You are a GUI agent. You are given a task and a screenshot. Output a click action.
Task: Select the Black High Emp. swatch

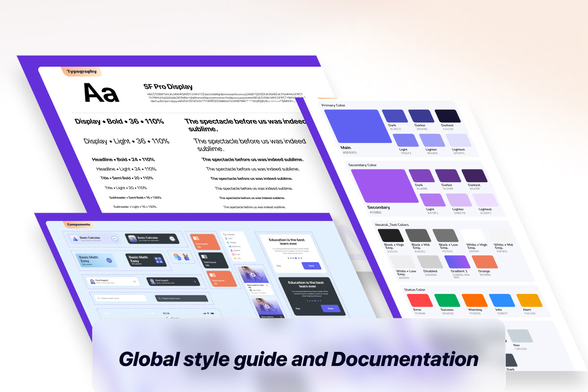tap(391, 235)
